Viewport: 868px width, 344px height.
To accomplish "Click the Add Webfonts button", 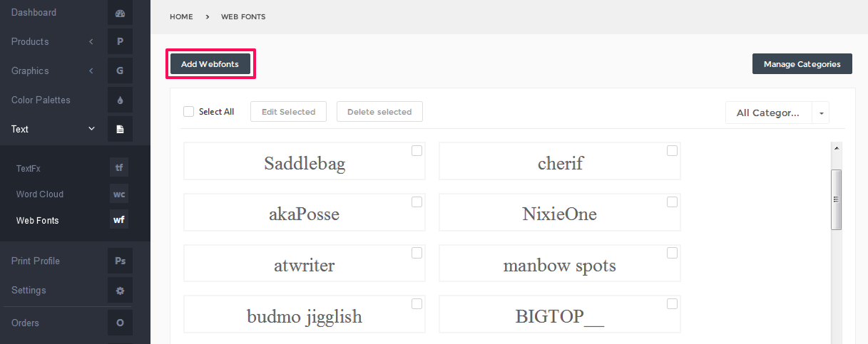I will 210,64.
